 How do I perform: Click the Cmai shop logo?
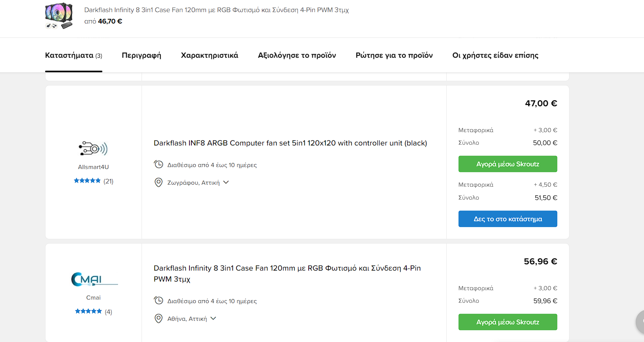click(x=94, y=279)
